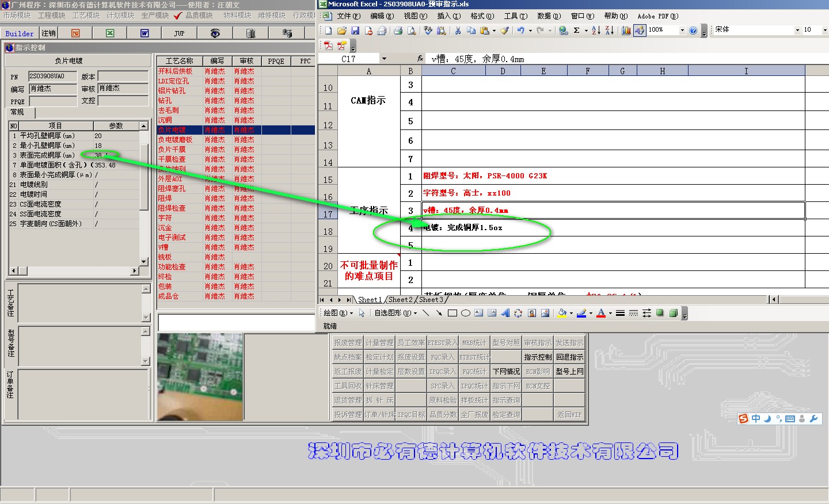Screen dimensions: 829x504
Task: Click the Print icon in Excel toolbar
Action: coord(398,30)
